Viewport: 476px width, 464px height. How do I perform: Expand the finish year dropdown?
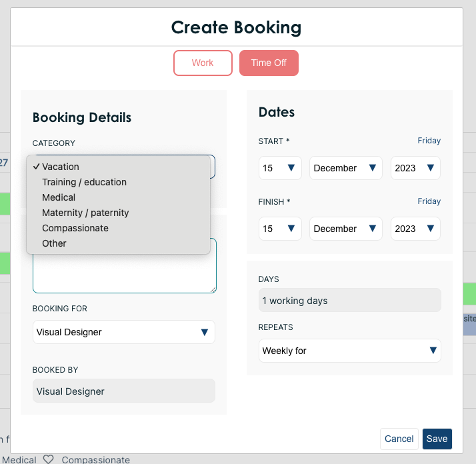point(415,229)
